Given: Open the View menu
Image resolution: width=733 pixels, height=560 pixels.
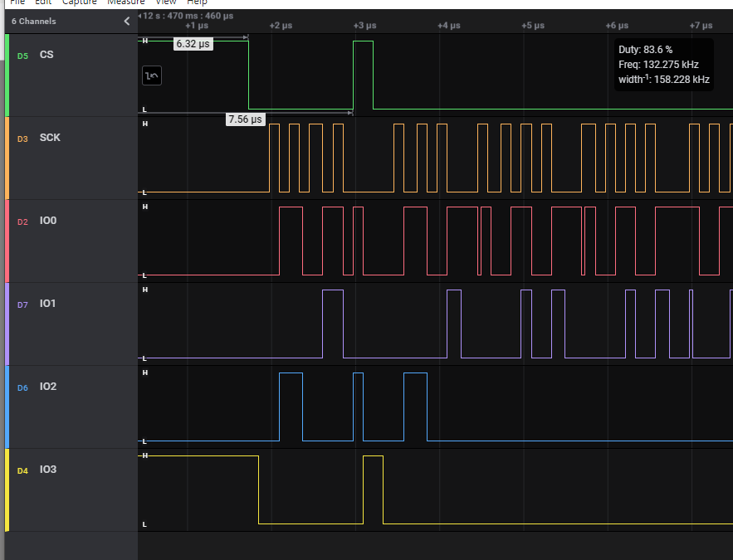Looking at the screenshot, I should [x=166, y=2].
